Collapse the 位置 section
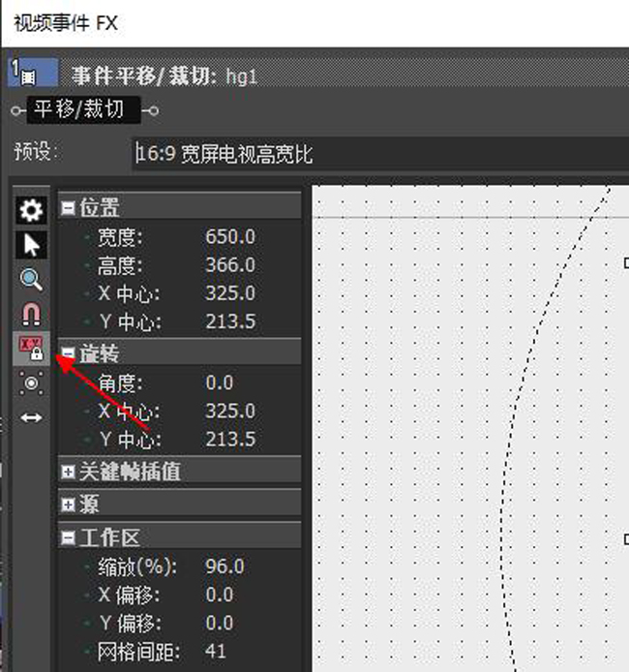The width and height of the screenshot is (629, 672). (x=68, y=208)
